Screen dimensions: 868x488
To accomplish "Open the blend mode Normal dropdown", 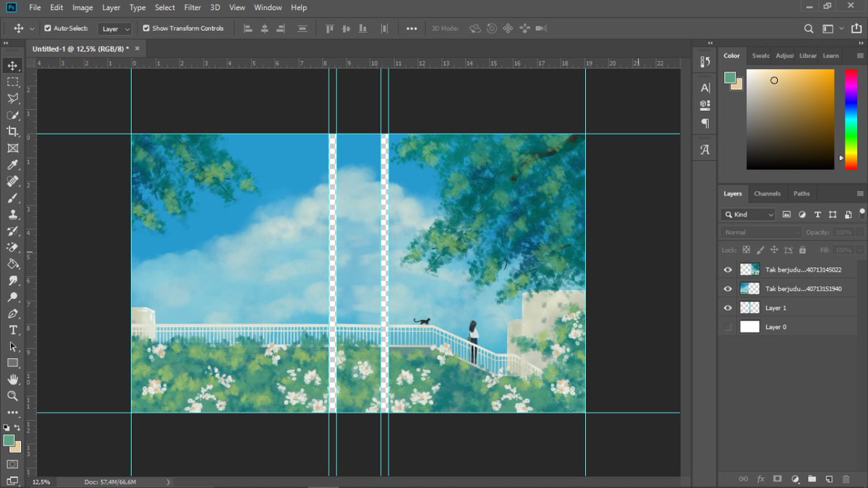I will [762, 232].
